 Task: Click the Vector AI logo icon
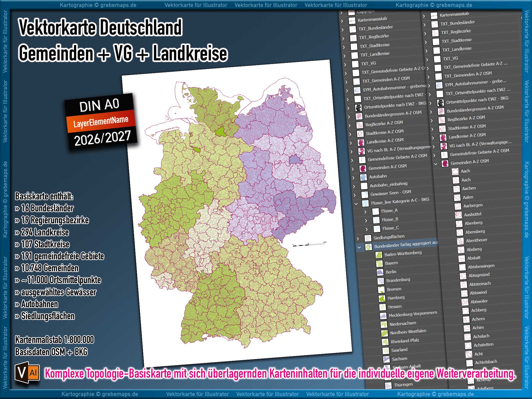point(27,372)
